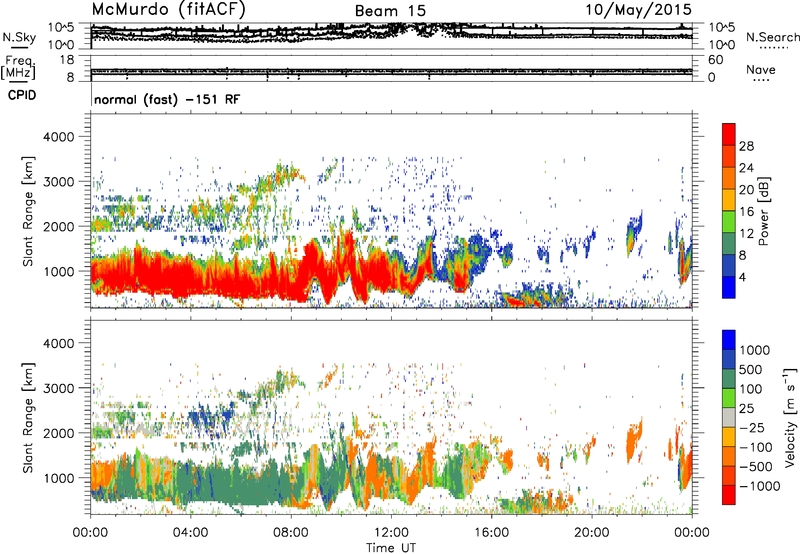Click the bright blue bottom Power colorbar segment

coord(729,287)
